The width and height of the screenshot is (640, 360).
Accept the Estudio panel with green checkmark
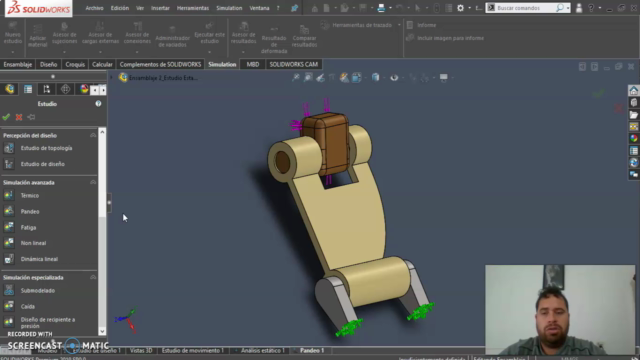(6, 117)
